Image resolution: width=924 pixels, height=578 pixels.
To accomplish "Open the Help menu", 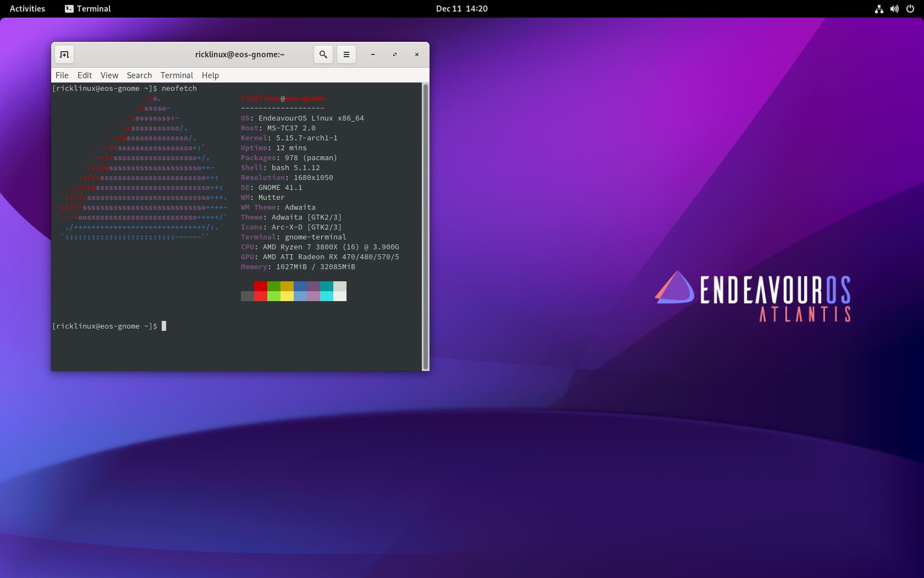I will click(210, 75).
